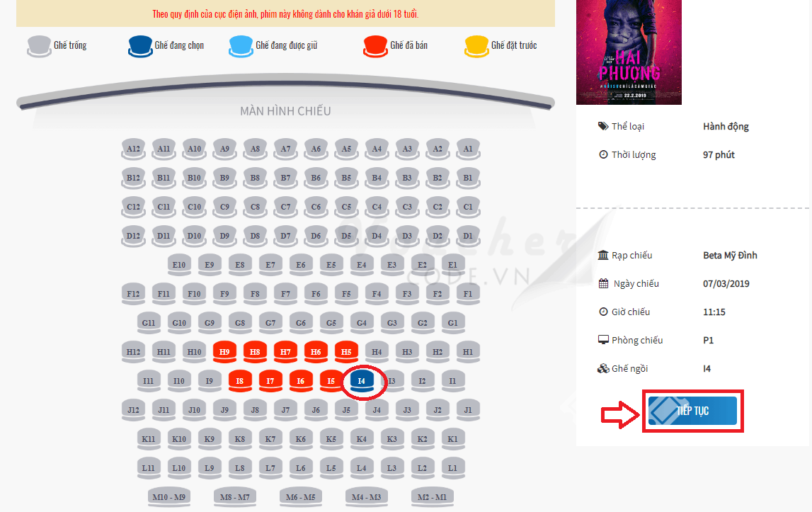Screen dimensions: 812x512
Task: Select couple seat M6 - M5
Action: (300, 498)
